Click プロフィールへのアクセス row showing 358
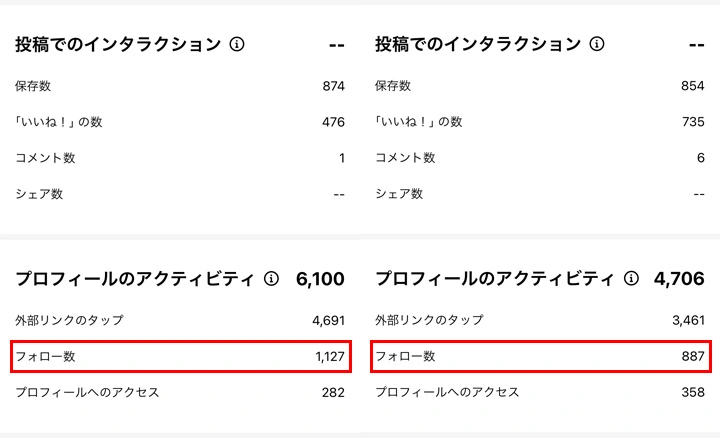This screenshot has width=720, height=438. coord(540,392)
